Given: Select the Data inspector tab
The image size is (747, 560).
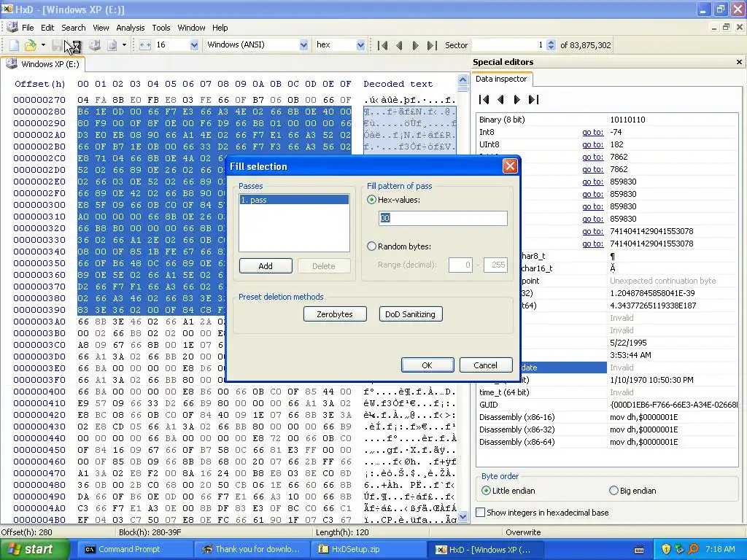Looking at the screenshot, I should (501, 79).
